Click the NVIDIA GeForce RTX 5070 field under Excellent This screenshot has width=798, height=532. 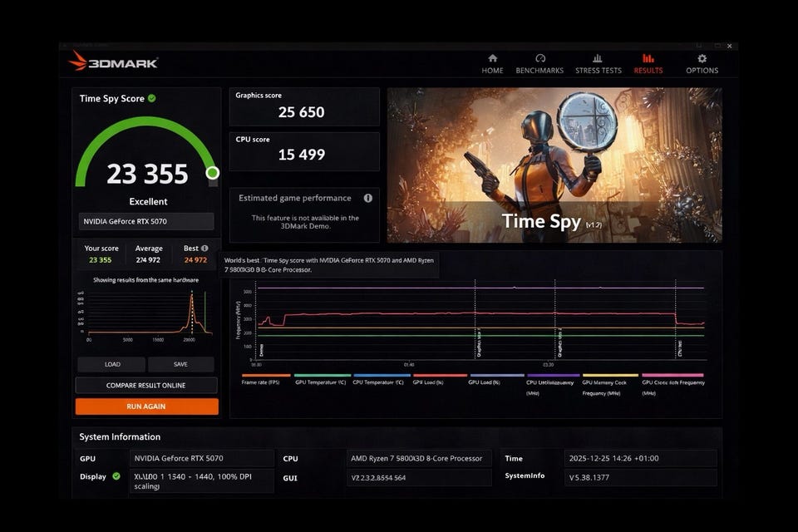point(146,221)
